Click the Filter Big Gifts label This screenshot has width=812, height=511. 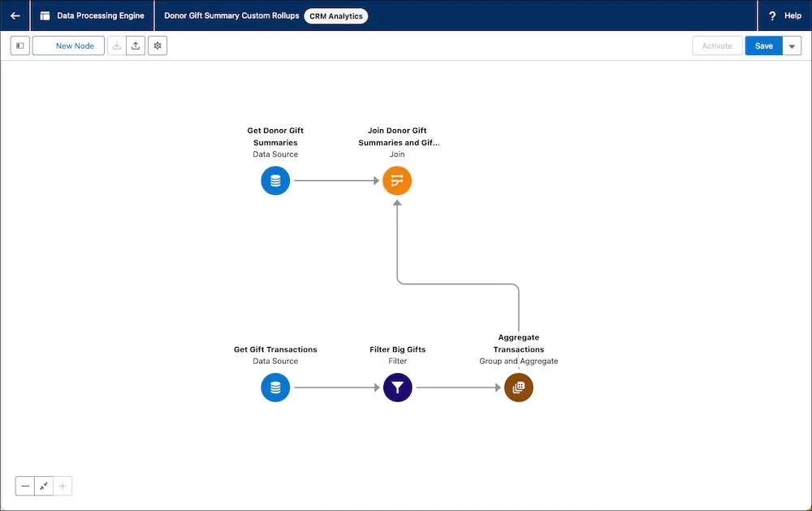(x=397, y=349)
